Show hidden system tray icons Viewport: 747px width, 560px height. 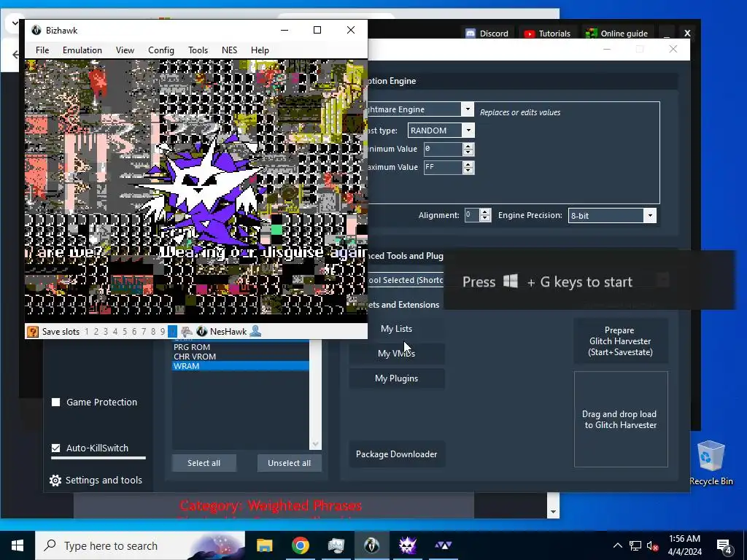pos(617,545)
